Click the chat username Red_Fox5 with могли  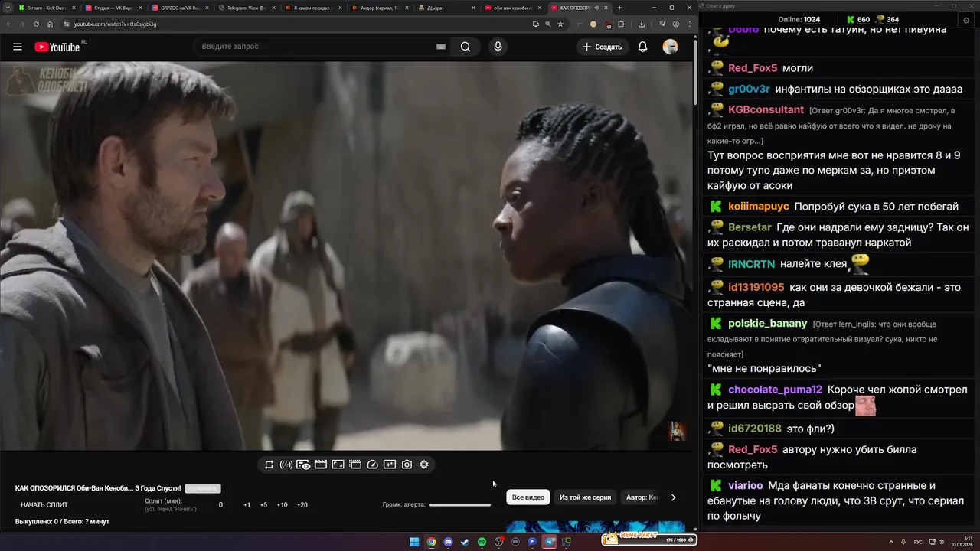coord(753,68)
